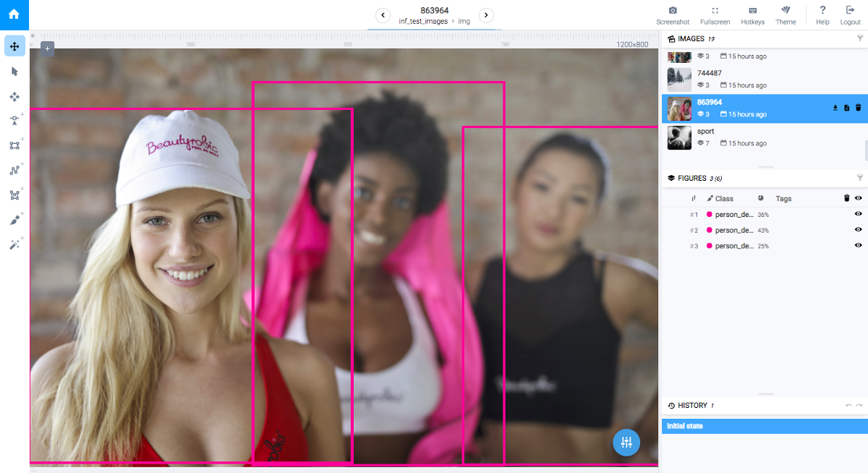Open the img dataset breadcrumb
Image resolution: width=868 pixels, height=473 pixels.
pyautogui.click(x=464, y=21)
